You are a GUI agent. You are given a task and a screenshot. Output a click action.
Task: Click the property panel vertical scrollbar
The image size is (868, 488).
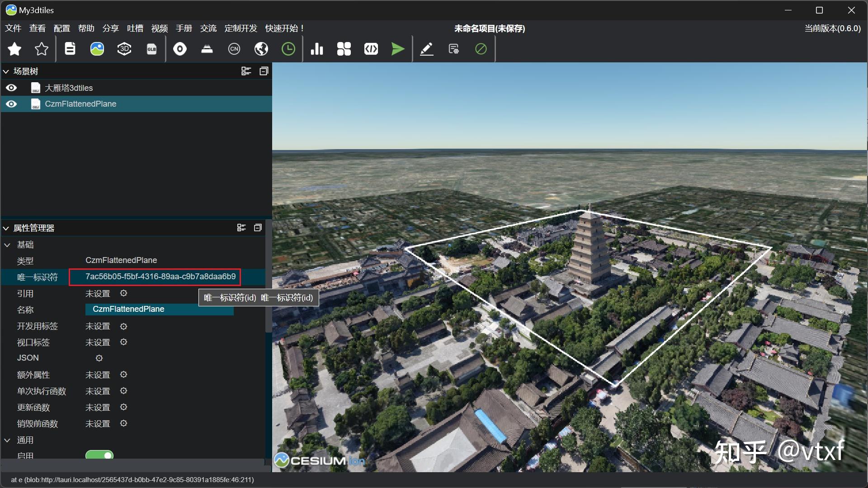268,276
